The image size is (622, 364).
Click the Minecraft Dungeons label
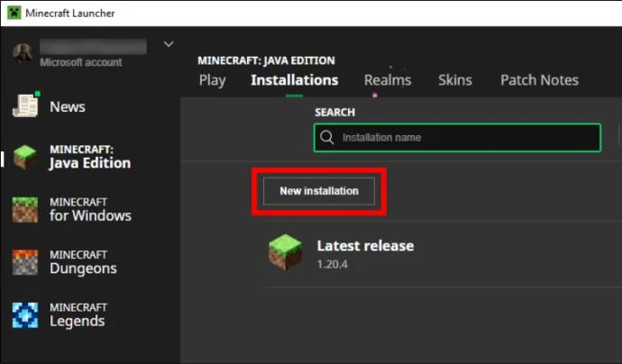(x=83, y=262)
